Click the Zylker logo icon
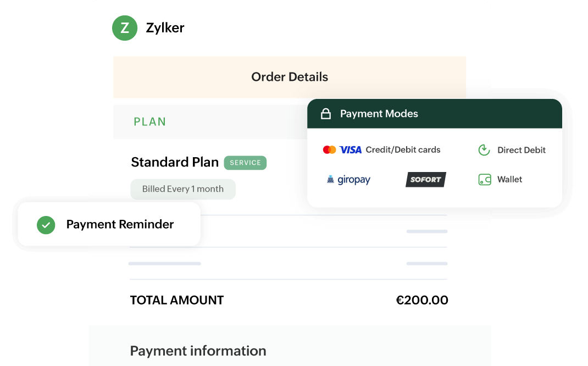This screenshot has height=366, width=588. tap(125, 27)
